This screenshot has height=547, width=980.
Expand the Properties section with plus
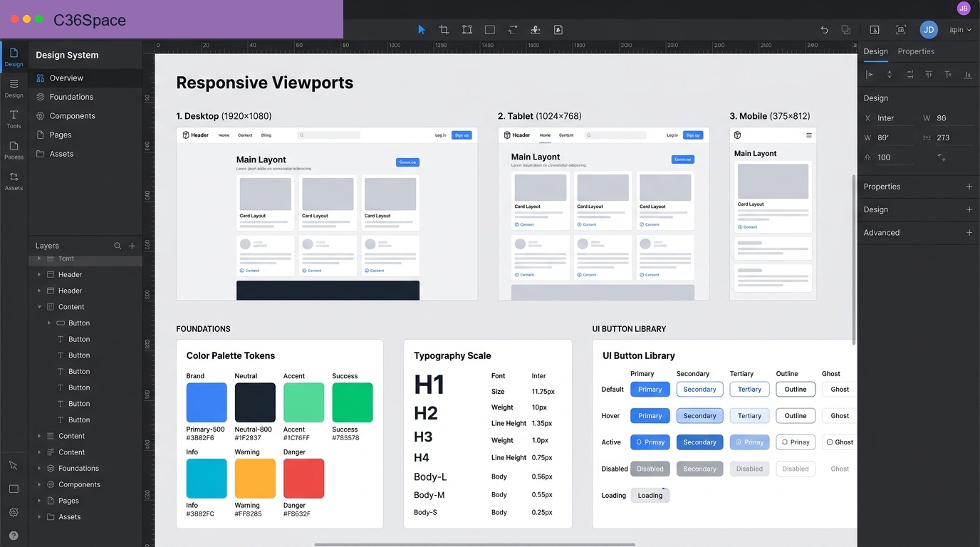pos(969,187)
